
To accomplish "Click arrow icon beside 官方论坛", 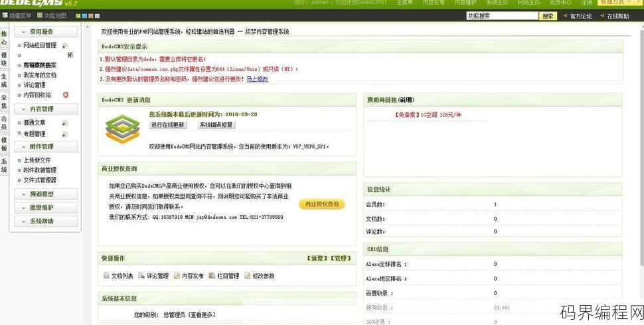I will 565,16.
